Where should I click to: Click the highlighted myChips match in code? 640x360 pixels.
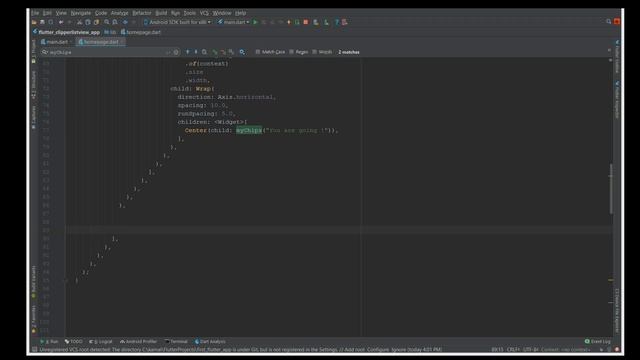click(x=249, y=130)
